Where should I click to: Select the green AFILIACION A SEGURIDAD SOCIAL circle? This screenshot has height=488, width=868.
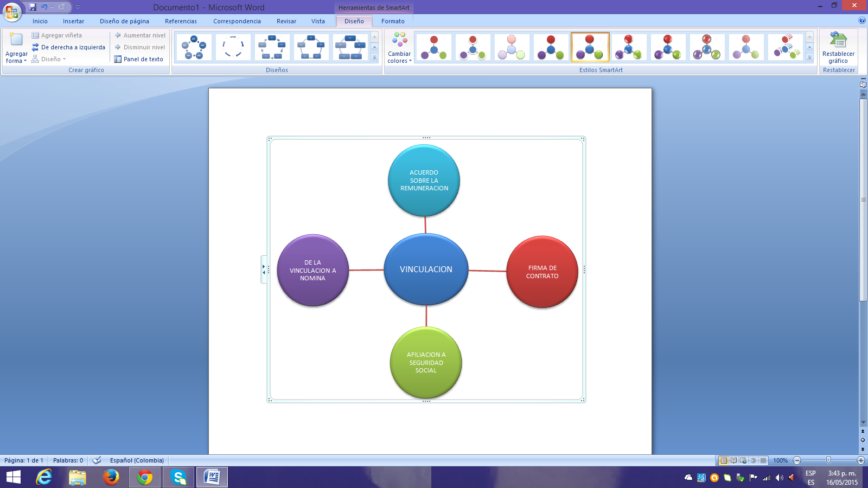426,362
